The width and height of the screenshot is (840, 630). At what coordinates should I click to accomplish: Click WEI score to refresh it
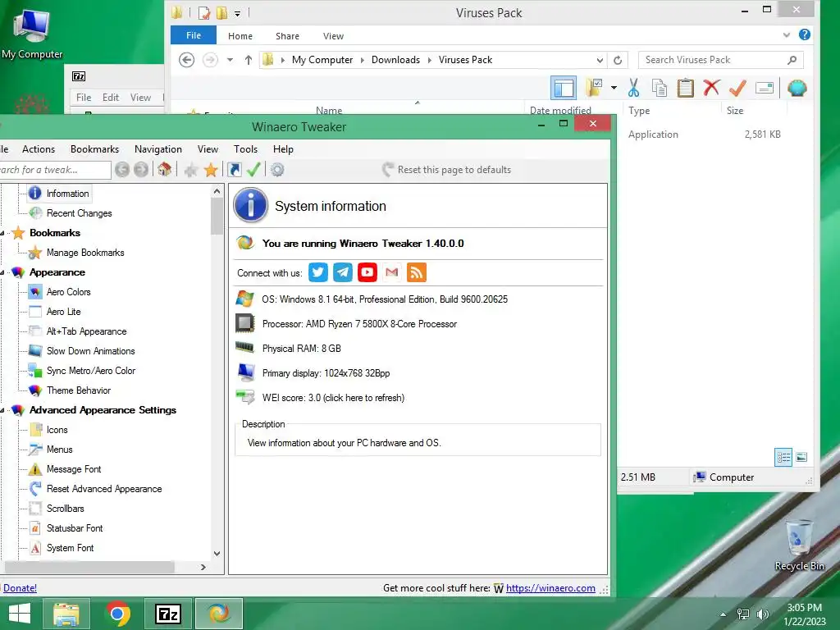333,398
